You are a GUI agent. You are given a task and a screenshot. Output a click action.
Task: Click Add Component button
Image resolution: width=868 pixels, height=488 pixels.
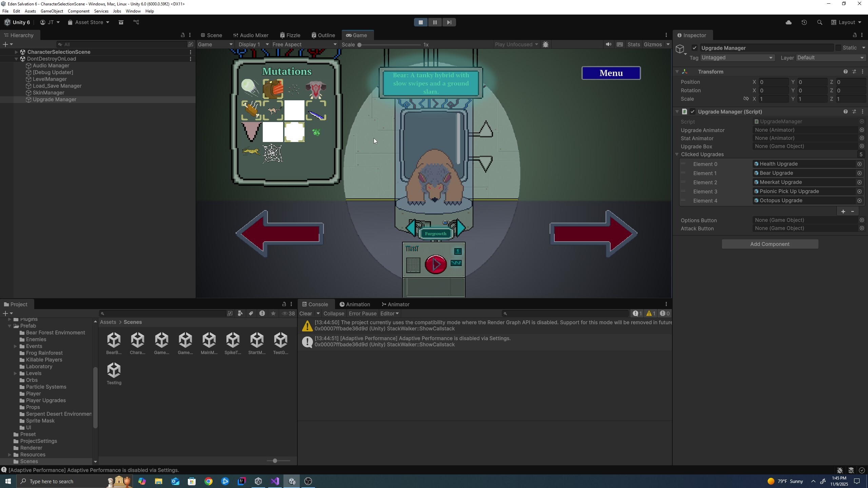point(770,244)
